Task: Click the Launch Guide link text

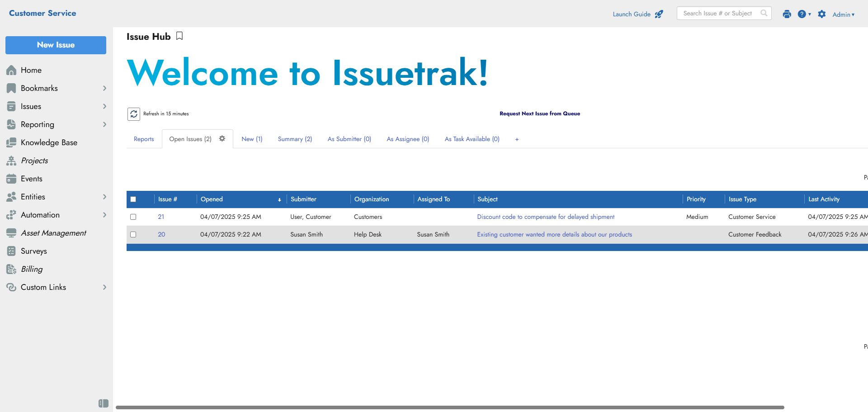Action: pos(632,14)
